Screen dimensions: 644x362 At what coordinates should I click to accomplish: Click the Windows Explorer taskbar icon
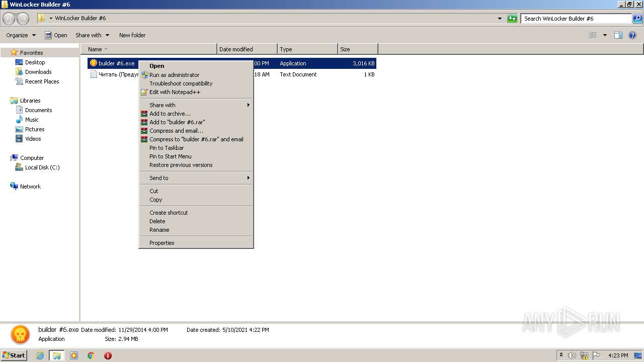[x=57, y=355]
